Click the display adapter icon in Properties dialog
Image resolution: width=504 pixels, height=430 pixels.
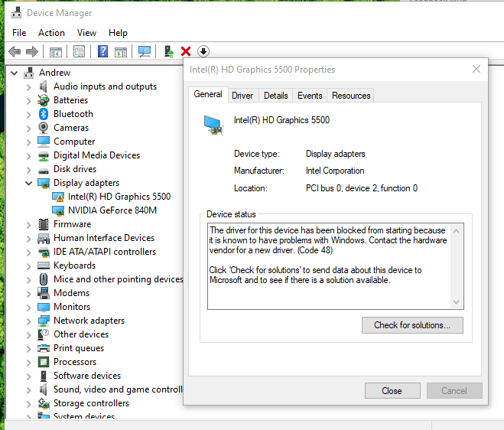[213, 125]
